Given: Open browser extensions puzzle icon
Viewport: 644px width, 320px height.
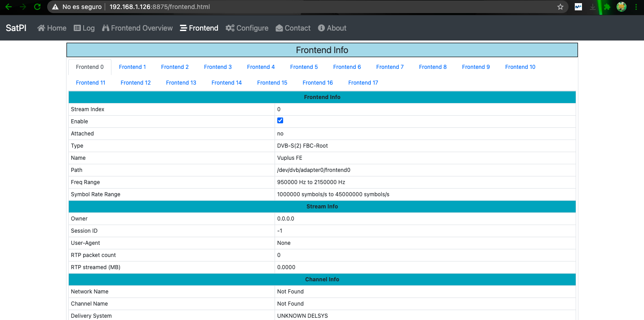Looking at the screenshot, I should click(607, 7).
